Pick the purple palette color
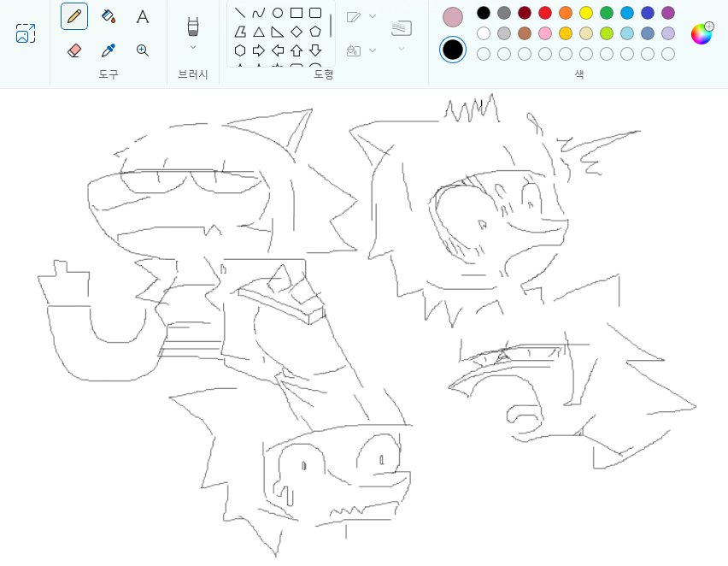Image resolution: width=728 pixels, height=566 pixels. [668, 13]
